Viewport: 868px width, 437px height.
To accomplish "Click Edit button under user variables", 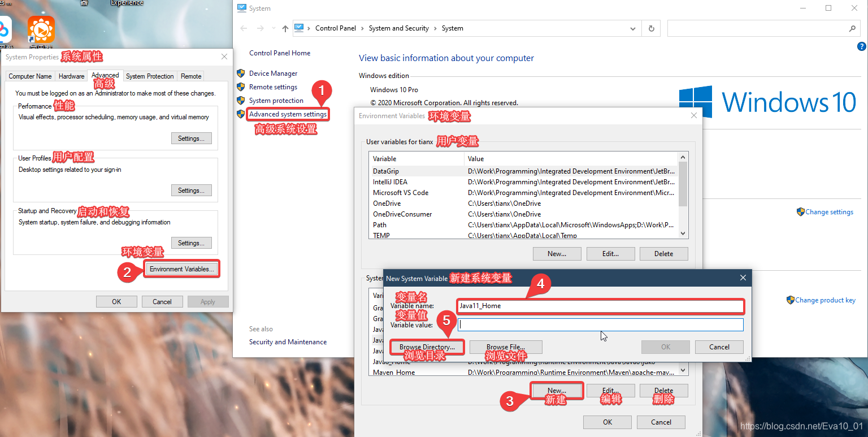I will tap(610, 254).
